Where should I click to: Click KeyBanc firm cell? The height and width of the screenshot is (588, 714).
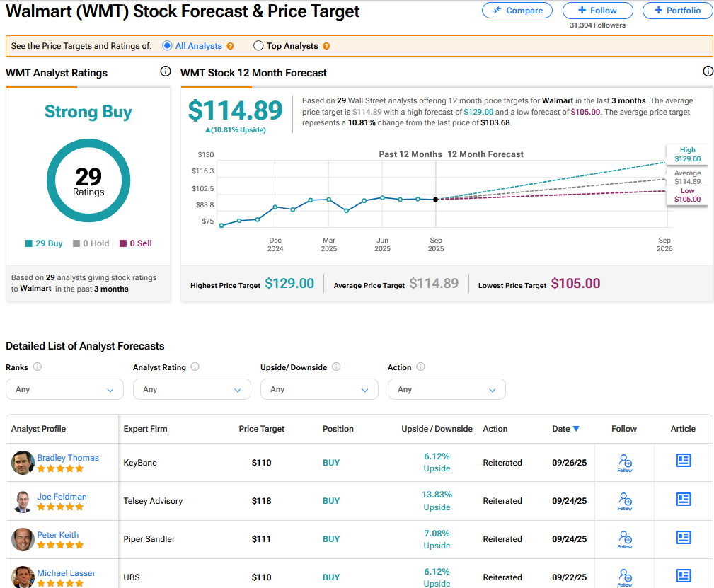tap(140, 463)
